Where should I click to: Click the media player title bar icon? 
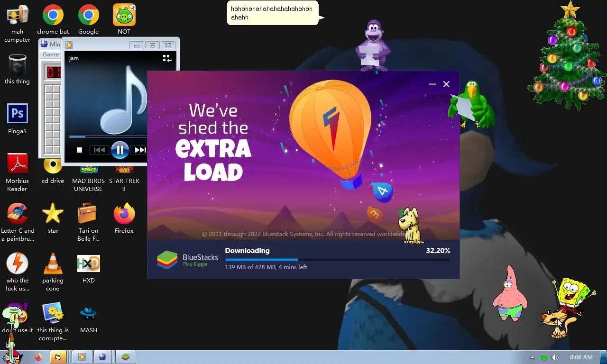tap(70, 45)
